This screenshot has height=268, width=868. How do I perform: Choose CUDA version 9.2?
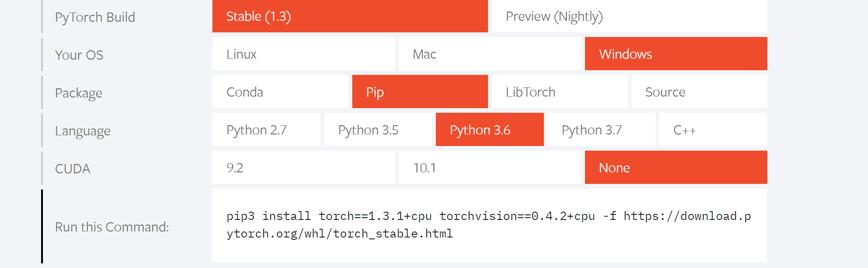click(303, 168)
